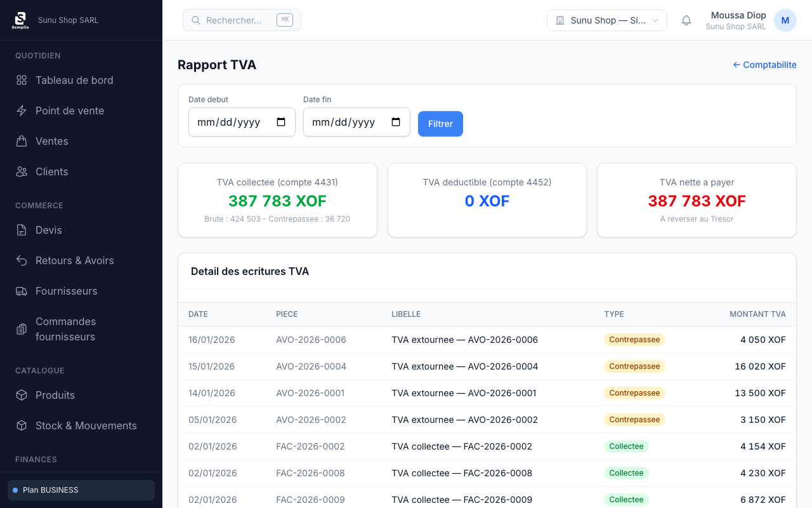This screenshot has width=812, height=508.
Task: Click the Point de vente lightning icon
Action: 22,110
